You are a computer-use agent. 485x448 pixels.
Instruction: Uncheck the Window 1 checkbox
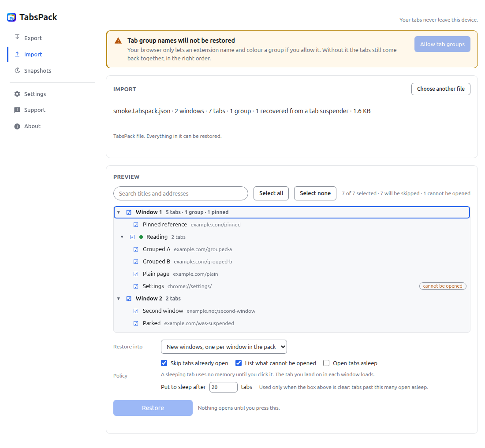click(129, 212)
